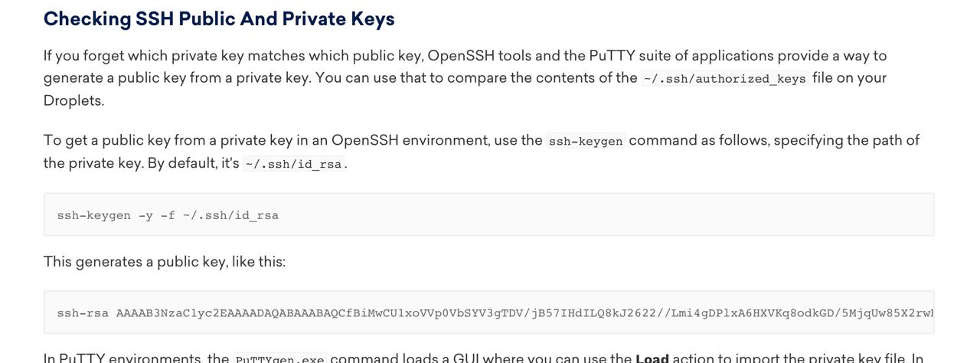The image size is (980, 363).
Task: Click the ~/.ssh/id_rsa inline code after By default
Action: (x=293, y=164)
